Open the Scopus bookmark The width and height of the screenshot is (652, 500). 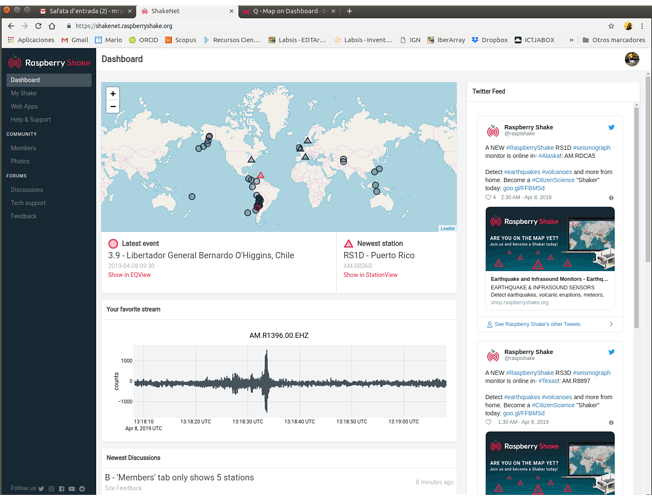coord(180,40)
